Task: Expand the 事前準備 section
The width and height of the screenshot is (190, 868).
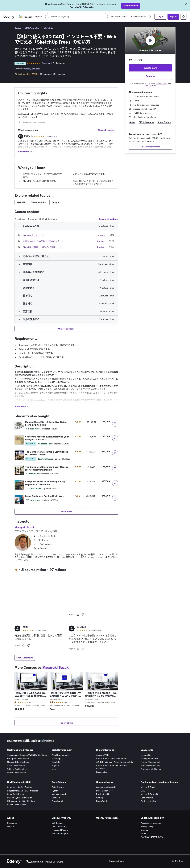Action: (x=66, y=265)
